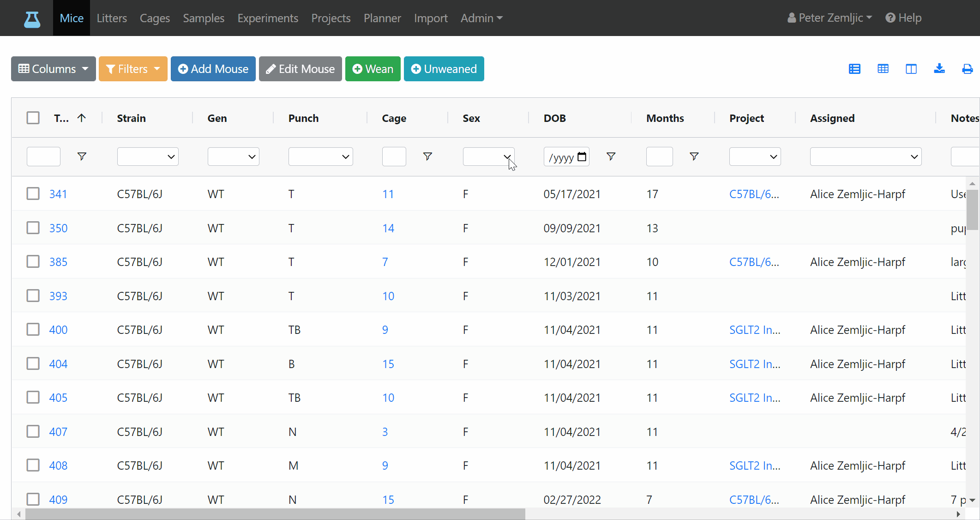Screen dimensions: 980x520
Task: Click the Wean button
Action: click(373, 69)
